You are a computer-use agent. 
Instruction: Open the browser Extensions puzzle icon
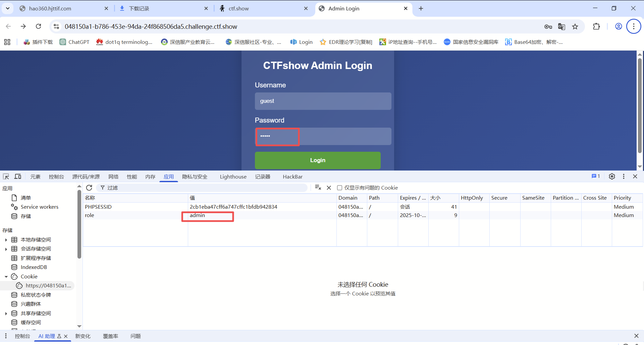click(597, 26)
